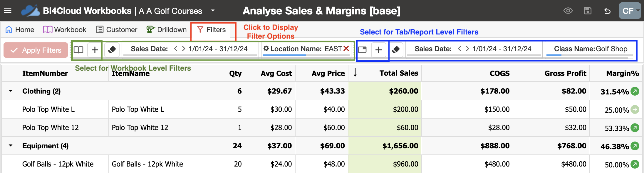Screen dimensions: 644x173
Task: Open the CF user account menu
Action: (x=630, y=11)
